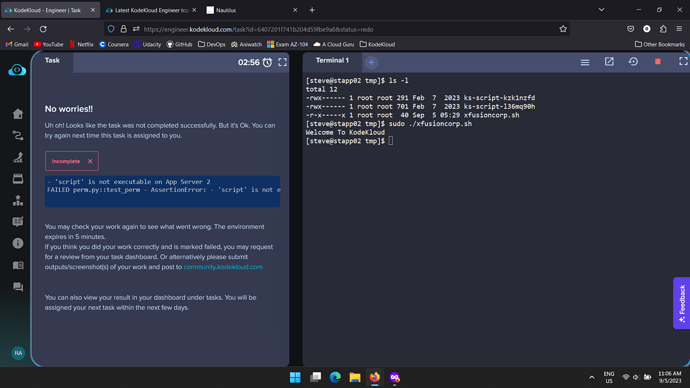Open the info circle sidebar icon
The image size is (690, 388).
(18, 243)
